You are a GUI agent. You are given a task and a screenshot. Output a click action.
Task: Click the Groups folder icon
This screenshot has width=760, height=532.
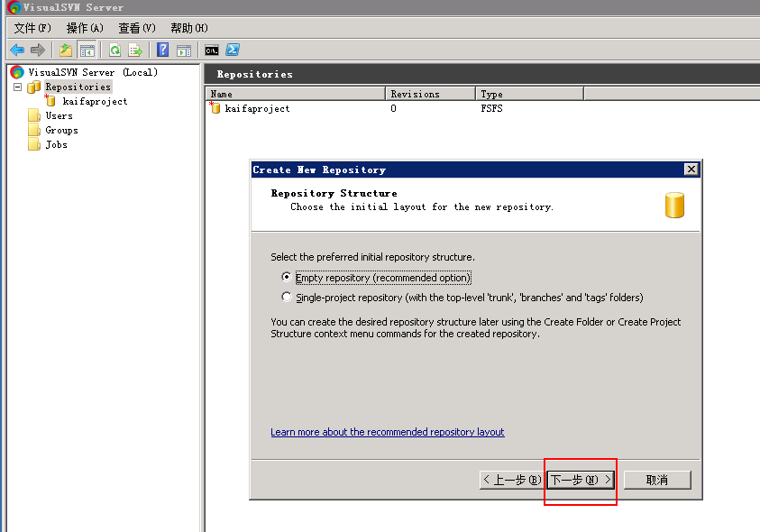pos(34,130)
